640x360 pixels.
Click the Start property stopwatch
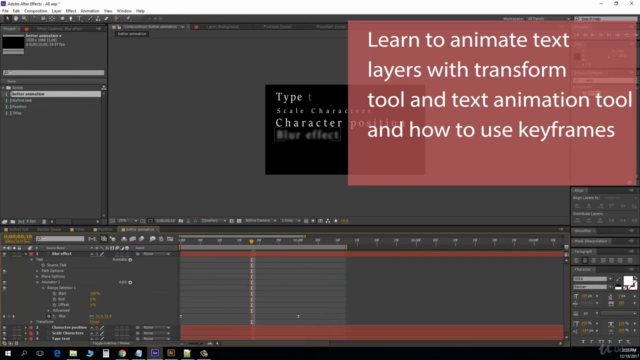point(54,293)
